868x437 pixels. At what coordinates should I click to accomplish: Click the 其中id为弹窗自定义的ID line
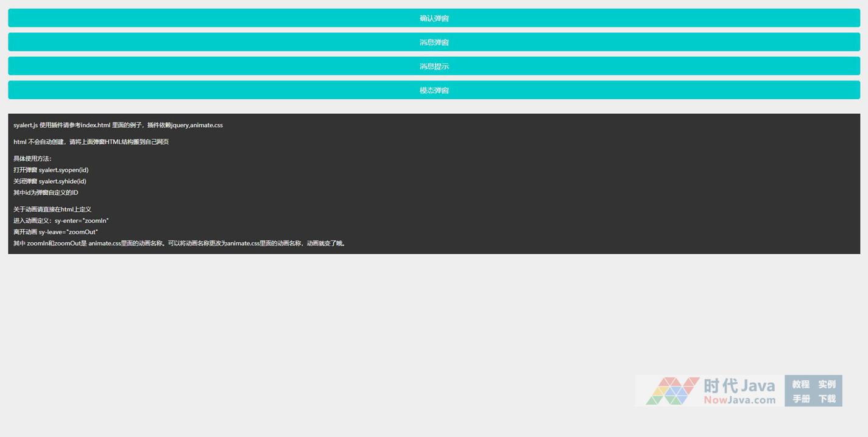tap(46, 192)
